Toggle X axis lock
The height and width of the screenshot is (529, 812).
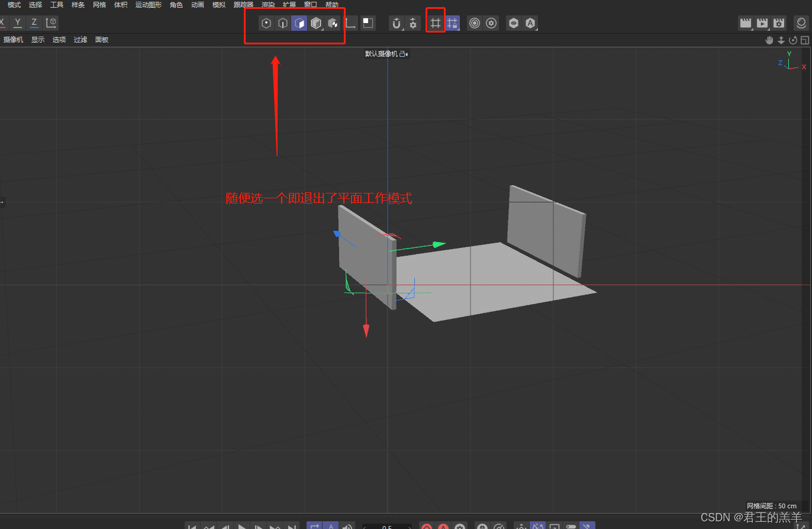pos(3,23)
